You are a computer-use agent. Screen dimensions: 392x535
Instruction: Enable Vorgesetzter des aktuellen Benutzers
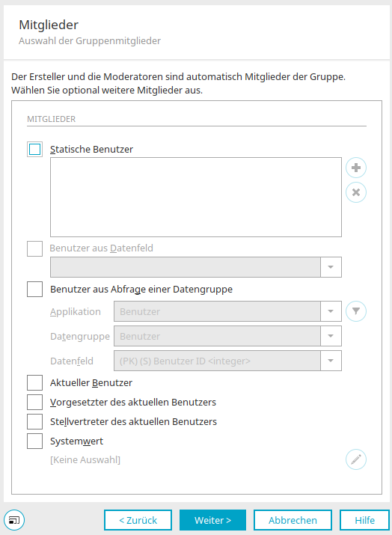point(35,403)
